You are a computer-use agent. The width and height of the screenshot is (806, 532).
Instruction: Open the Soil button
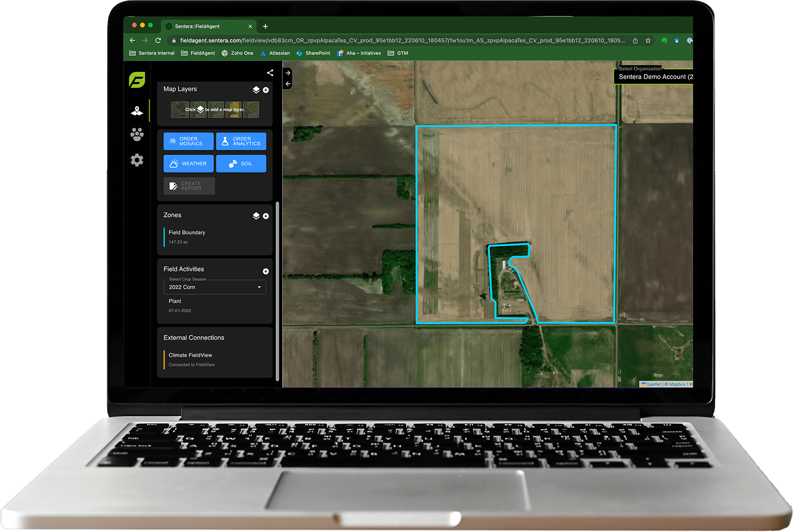241,164
